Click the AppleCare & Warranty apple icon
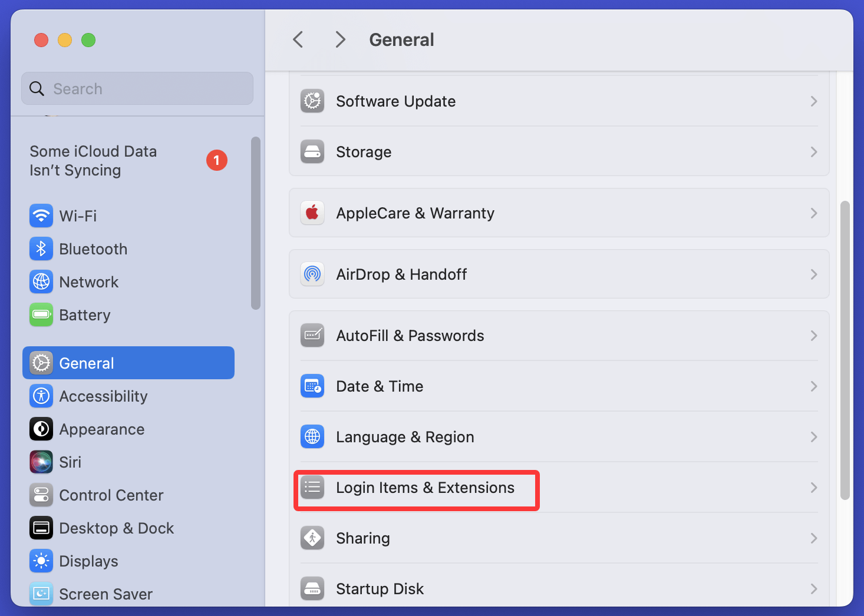The image size is (864, 616). click(312, 213)
